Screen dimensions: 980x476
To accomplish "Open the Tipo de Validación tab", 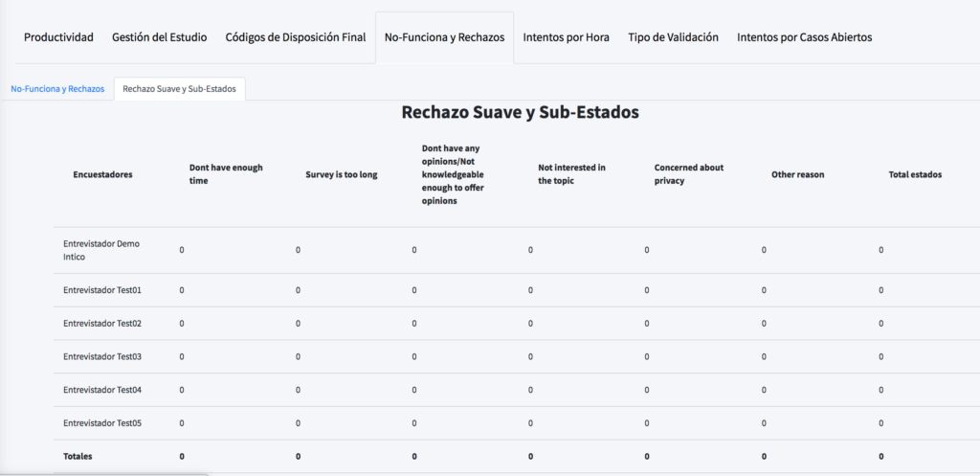I will point(673,37).
